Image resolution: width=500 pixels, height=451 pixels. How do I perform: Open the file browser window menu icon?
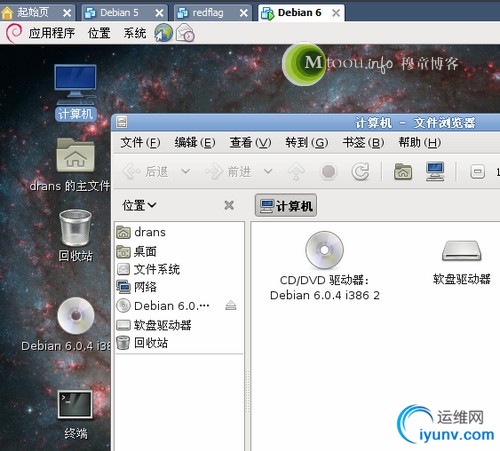point(121,122)
